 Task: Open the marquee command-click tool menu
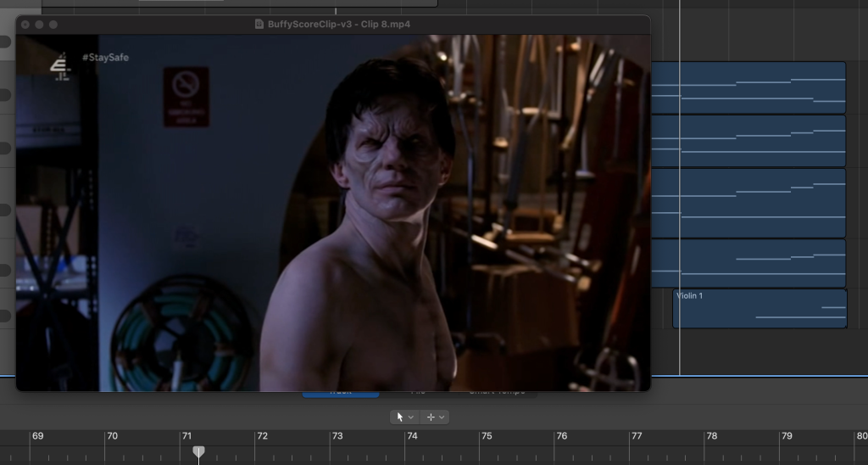435,417
